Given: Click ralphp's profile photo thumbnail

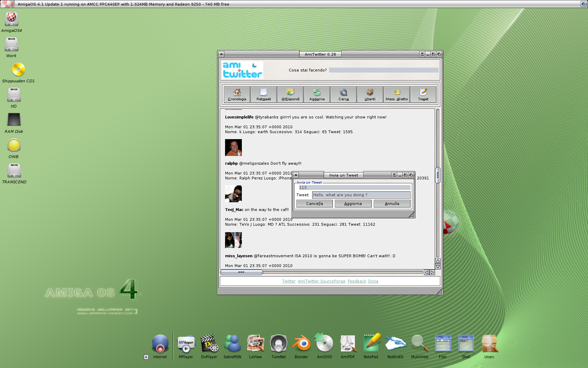Looking at the screenshot, I should point(233,148).
